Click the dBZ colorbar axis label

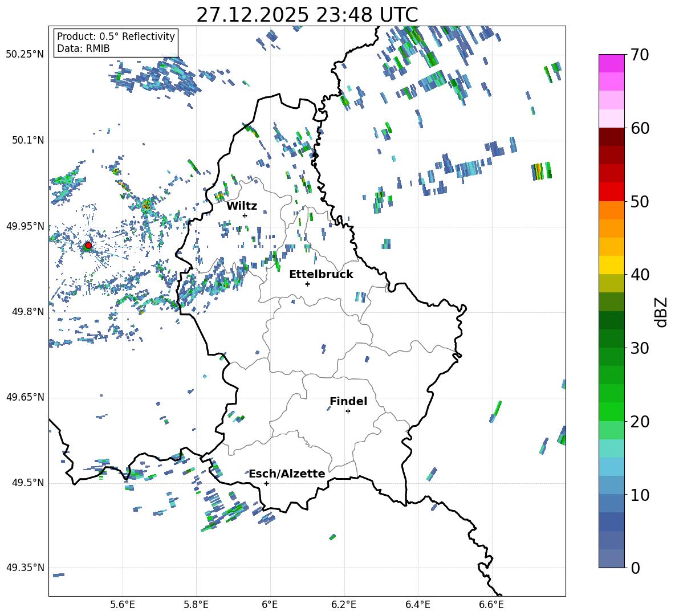click(x=661, y=312)
